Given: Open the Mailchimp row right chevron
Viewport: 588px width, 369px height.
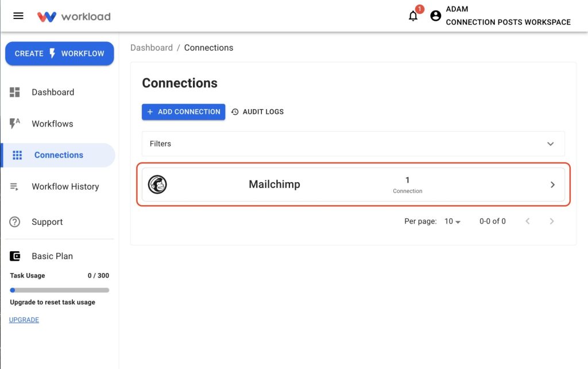Looking at the screenshot, I should [x=552, y=184].
